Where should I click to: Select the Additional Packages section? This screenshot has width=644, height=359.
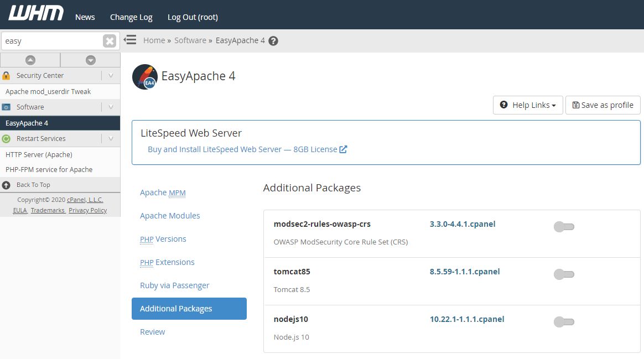point(189,309)
